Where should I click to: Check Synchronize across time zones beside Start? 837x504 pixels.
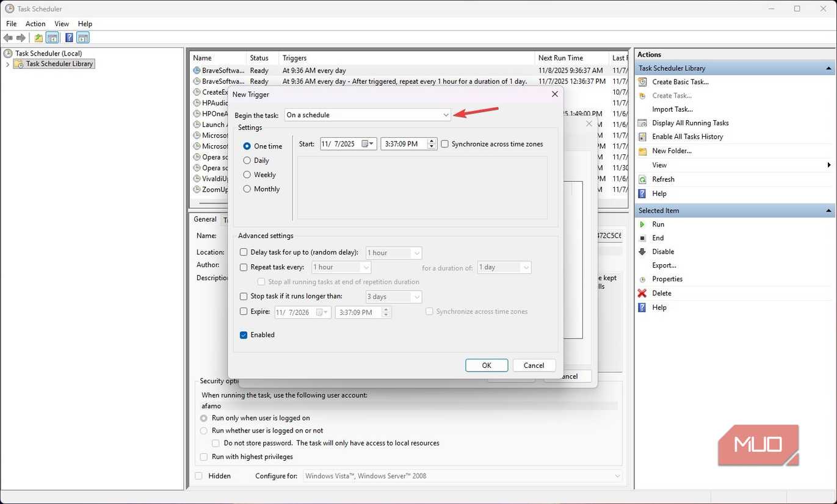point(445,144)
